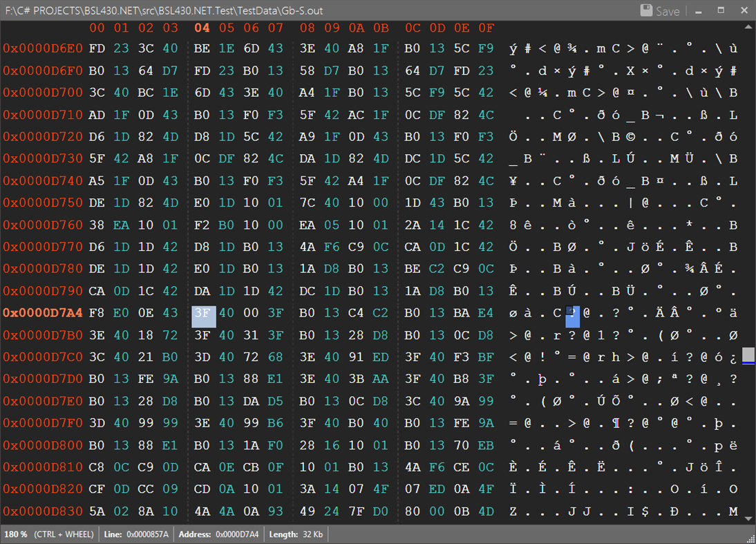Select address label 0x0000D6E0
Viewport: 756px width, 544px height.
tap(43, 48)
